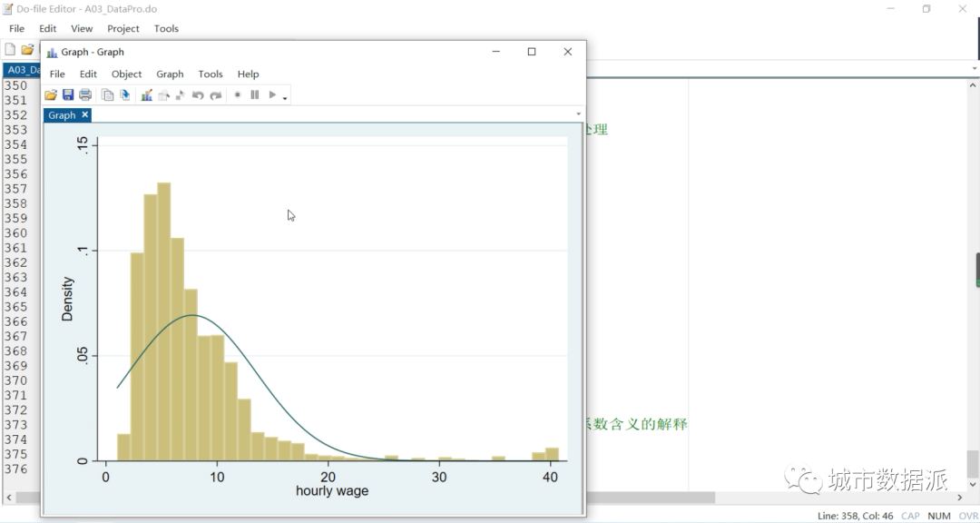Click the horizontal scrollbar right arrow
980x523 pixels.
(960, 498)
